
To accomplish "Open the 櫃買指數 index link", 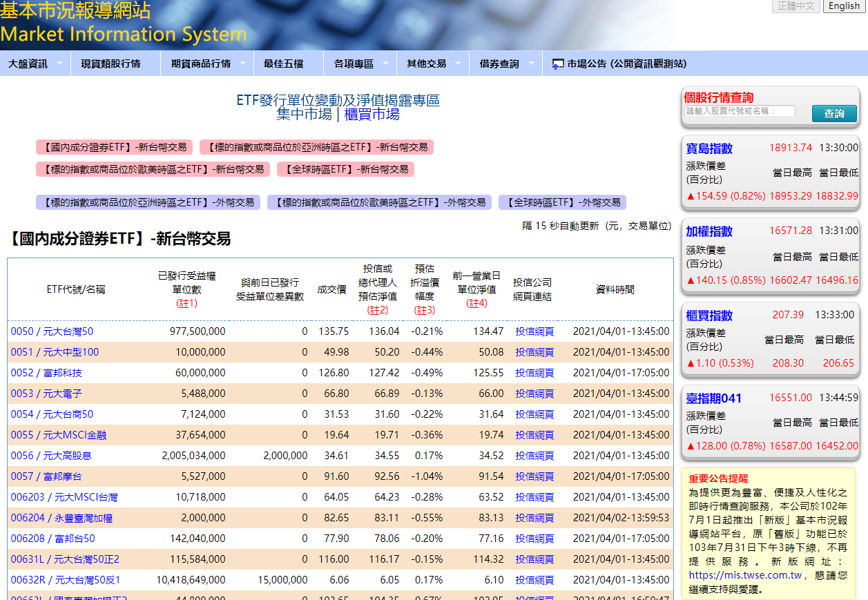I will (709, 316).
